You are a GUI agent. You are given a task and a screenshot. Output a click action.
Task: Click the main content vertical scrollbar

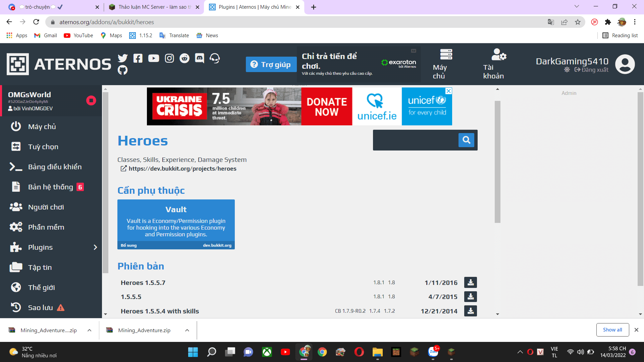(x=497, y=161)
